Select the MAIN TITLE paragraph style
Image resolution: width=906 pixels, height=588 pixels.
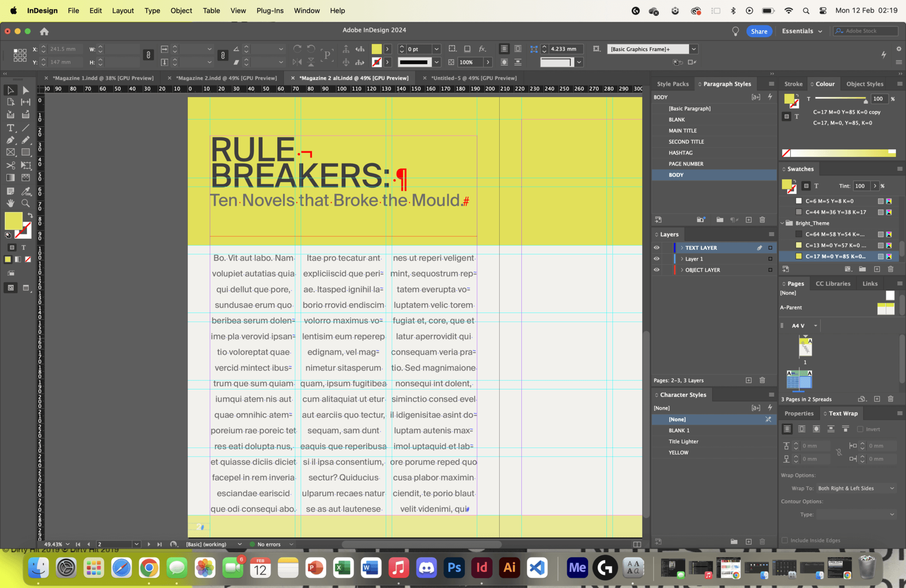[682, 131]
